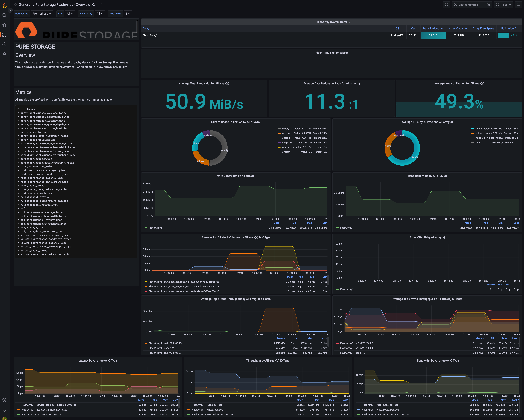Click the General breadcrumb link
Image resolution: width=524 pixels, height=420 pixels.
click(x=25, y=5)
